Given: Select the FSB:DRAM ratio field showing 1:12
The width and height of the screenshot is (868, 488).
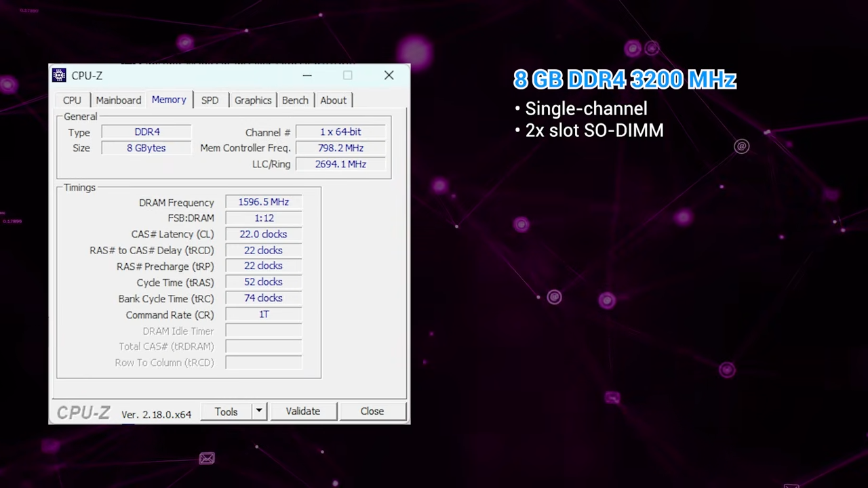Looking at the screenshot, I should tap(263, 218).
